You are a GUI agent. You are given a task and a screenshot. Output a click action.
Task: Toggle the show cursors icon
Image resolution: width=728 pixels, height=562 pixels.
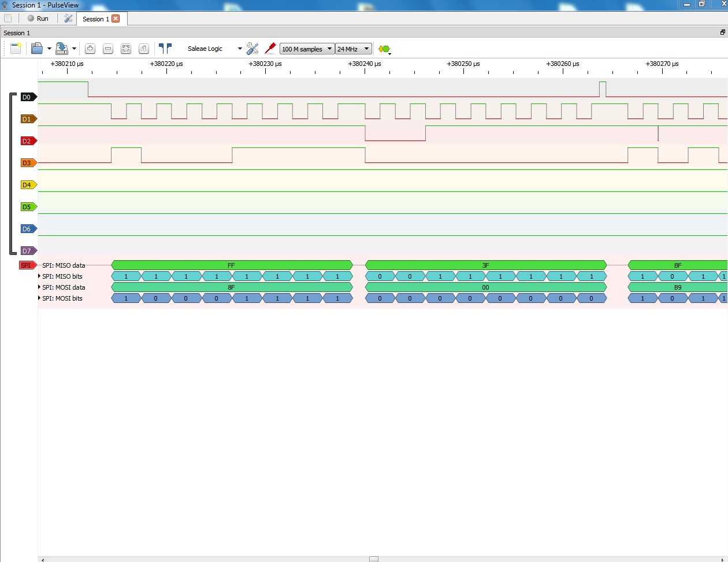click(165, 49)
